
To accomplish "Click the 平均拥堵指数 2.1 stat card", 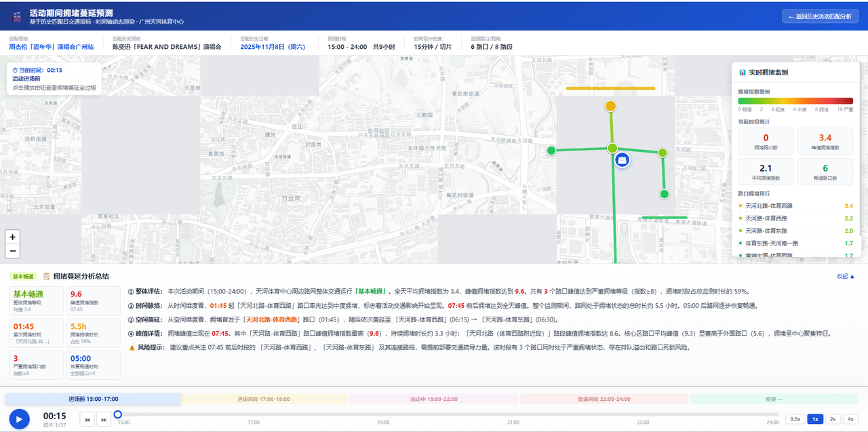I will (766, 172).
